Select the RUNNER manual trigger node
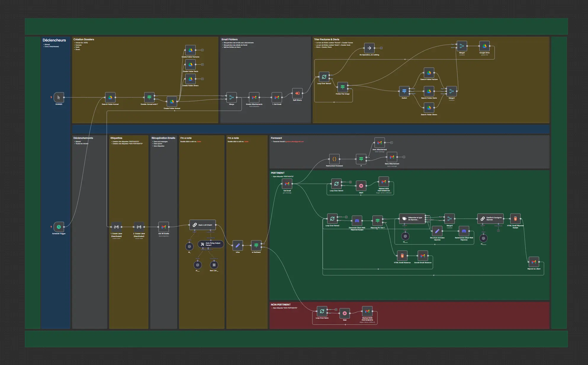588x365 pixels. coord(59,97)
